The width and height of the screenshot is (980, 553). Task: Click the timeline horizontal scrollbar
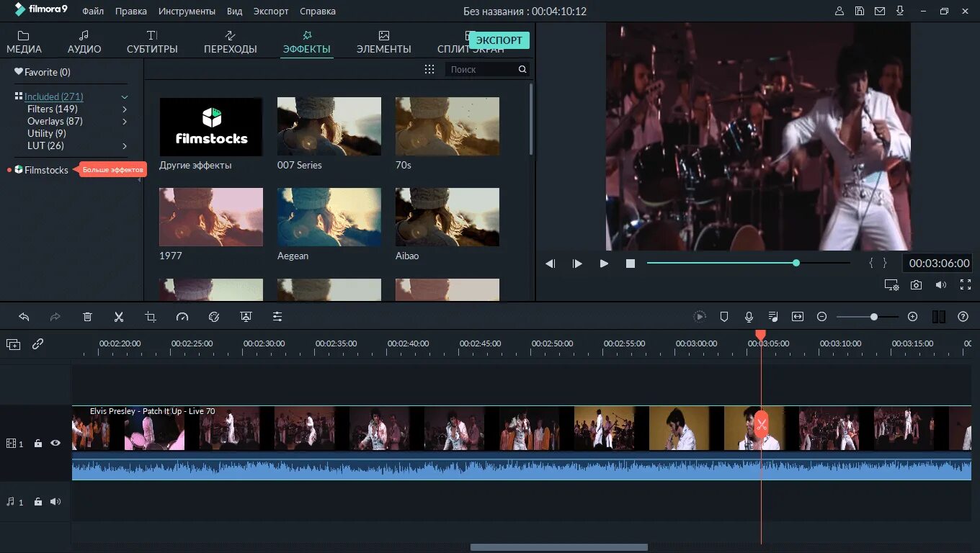pyautogui.click(x=559, y=547)
